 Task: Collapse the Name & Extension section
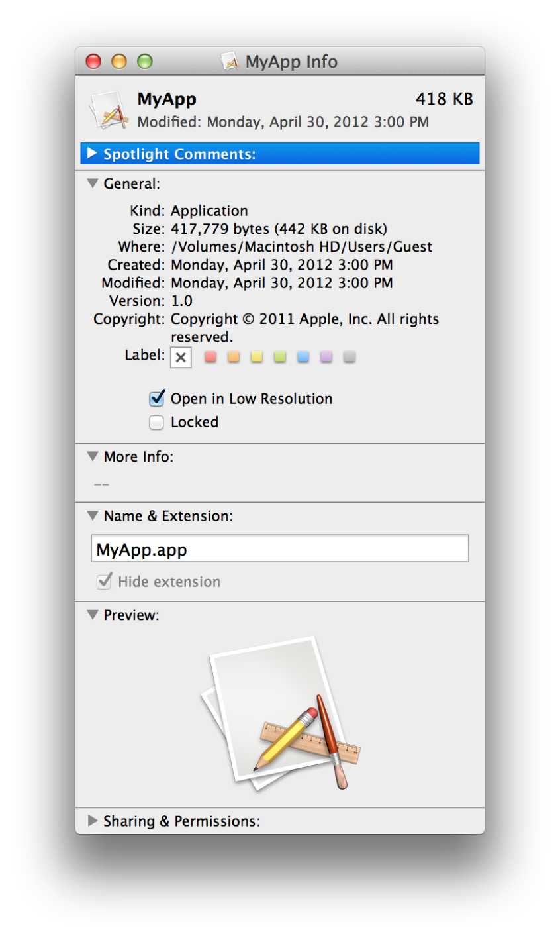tap(93, 516)
